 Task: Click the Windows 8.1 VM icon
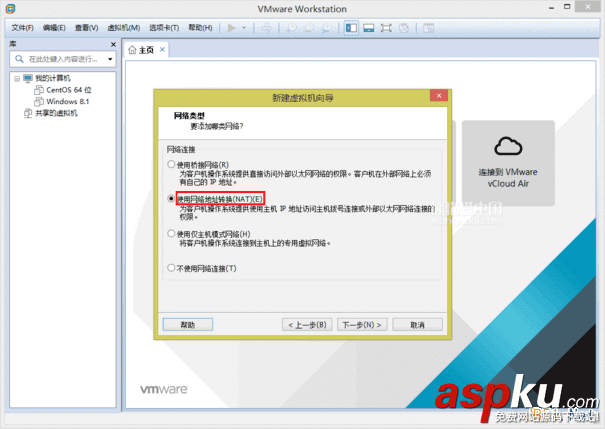pyautogui.click(x=39, y=101)
